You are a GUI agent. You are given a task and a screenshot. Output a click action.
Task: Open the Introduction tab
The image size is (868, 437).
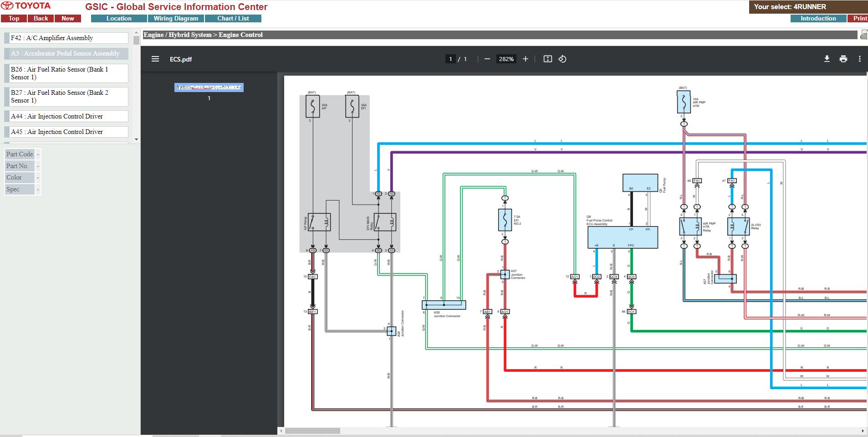click(x=818, y=19)
